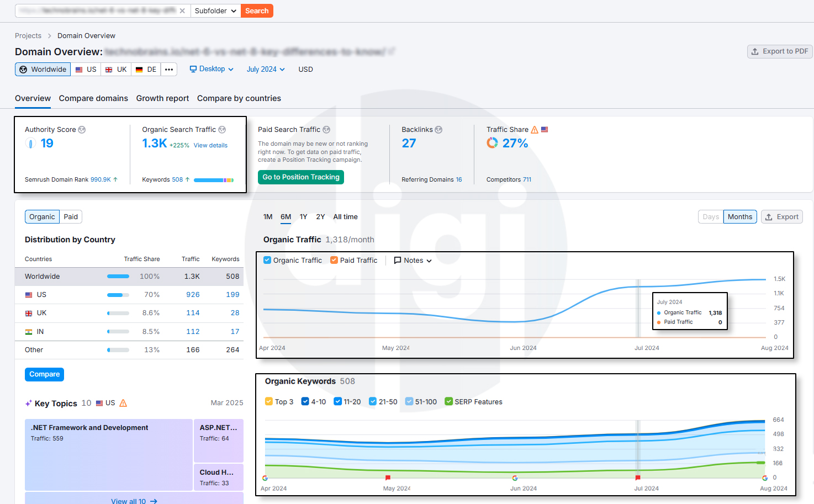Click the Google update marker at Jun 2024
Image resolution: width=814 pixels, height=504 pixels.
[515, 478]
